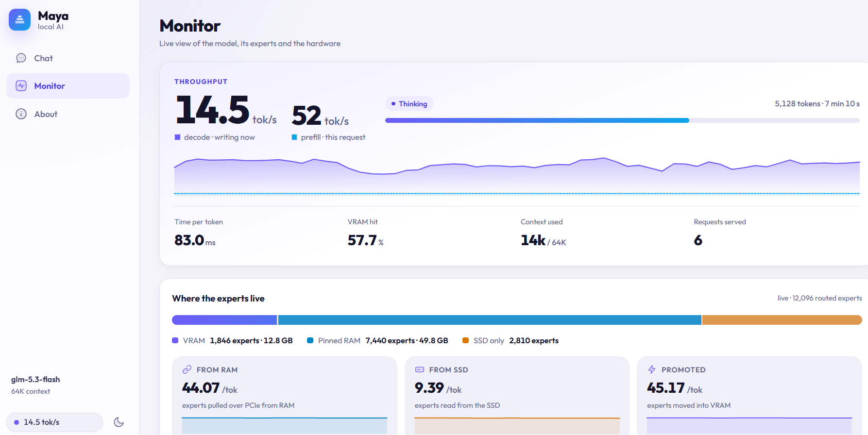The width and height of the screenshot is (868, 435).
Task: Toggle dark mode with the moon icon
Action: (119, 422)
